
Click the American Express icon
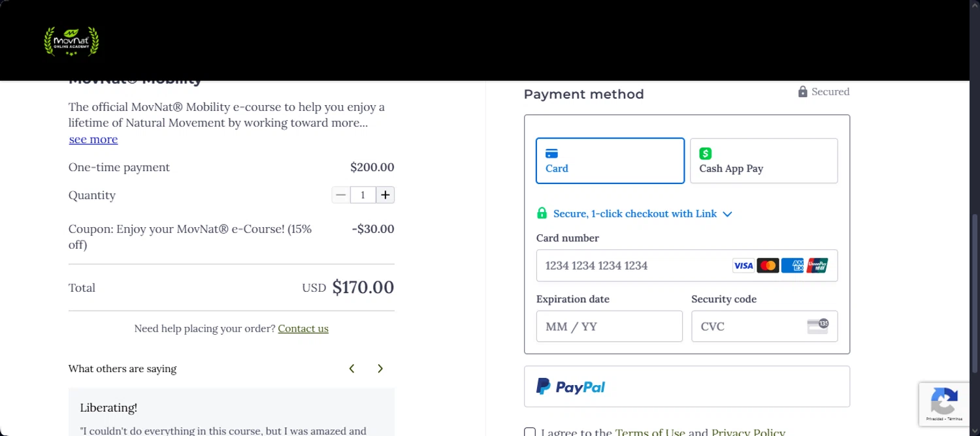pos(792,266)
